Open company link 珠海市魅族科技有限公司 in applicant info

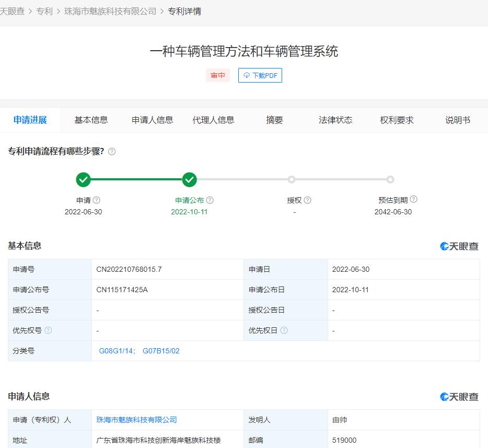click(x=136, y=419)
